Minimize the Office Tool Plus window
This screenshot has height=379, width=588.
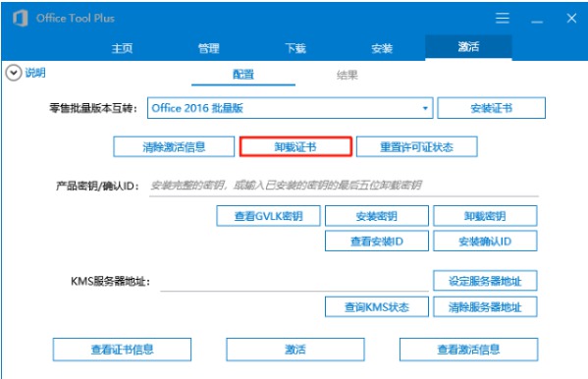537,22
